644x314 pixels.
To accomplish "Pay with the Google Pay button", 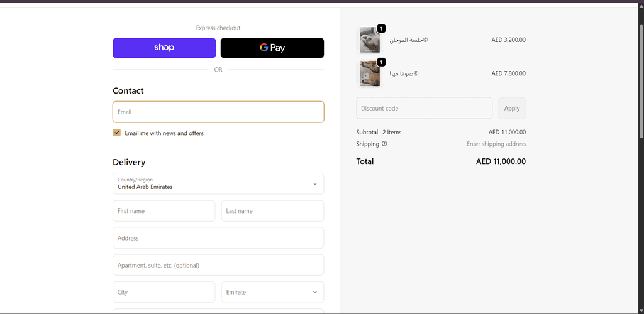I will (x=272, y=48).
